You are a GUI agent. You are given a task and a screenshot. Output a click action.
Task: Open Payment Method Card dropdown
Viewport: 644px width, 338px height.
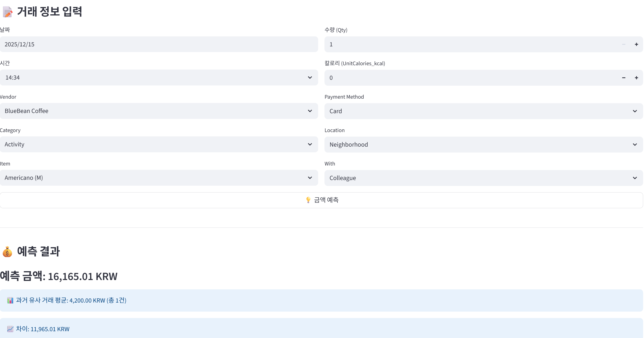(483, 111)
